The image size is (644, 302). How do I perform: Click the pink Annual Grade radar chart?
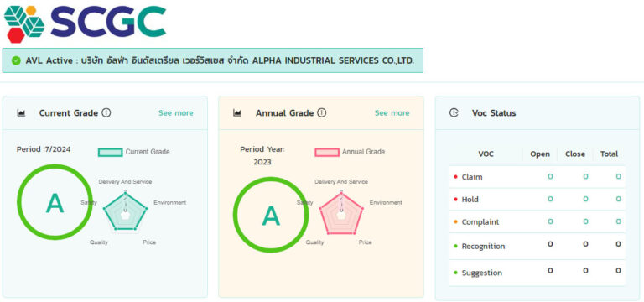tap(341, 212)
